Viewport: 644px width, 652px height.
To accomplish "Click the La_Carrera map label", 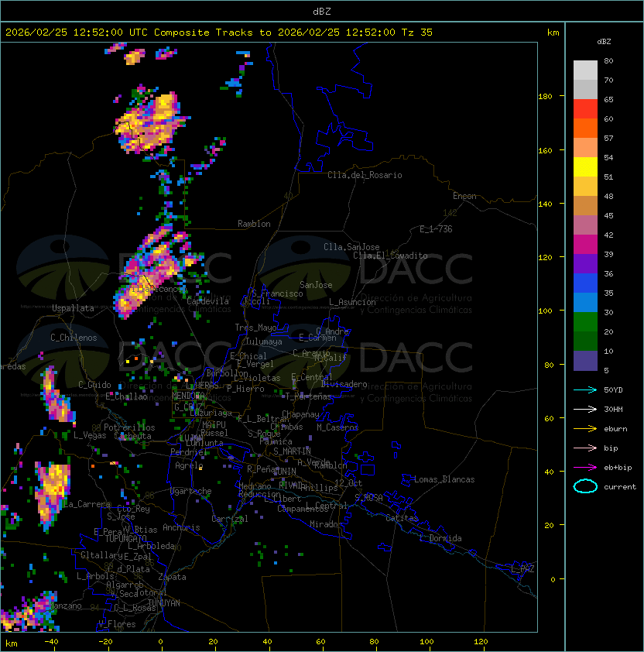I will coord(87,504).
